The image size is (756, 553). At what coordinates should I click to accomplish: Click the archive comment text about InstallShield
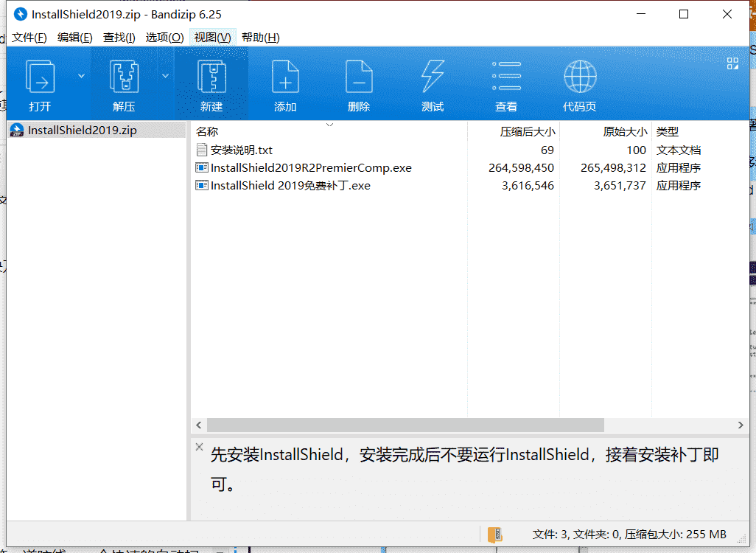click(x=465, y=468)
